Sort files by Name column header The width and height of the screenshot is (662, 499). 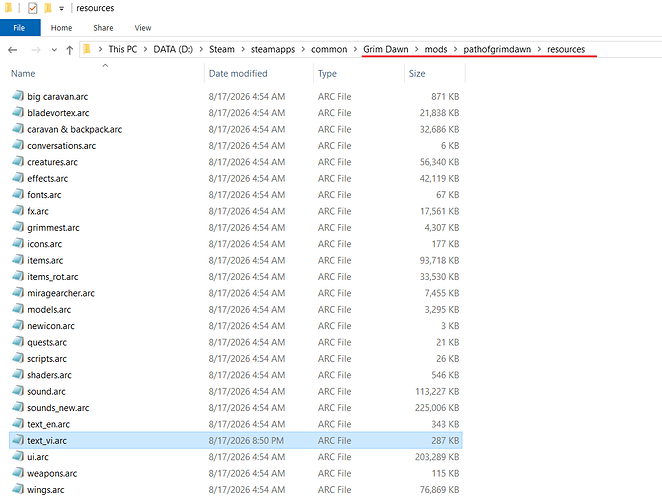coord(23,73)
